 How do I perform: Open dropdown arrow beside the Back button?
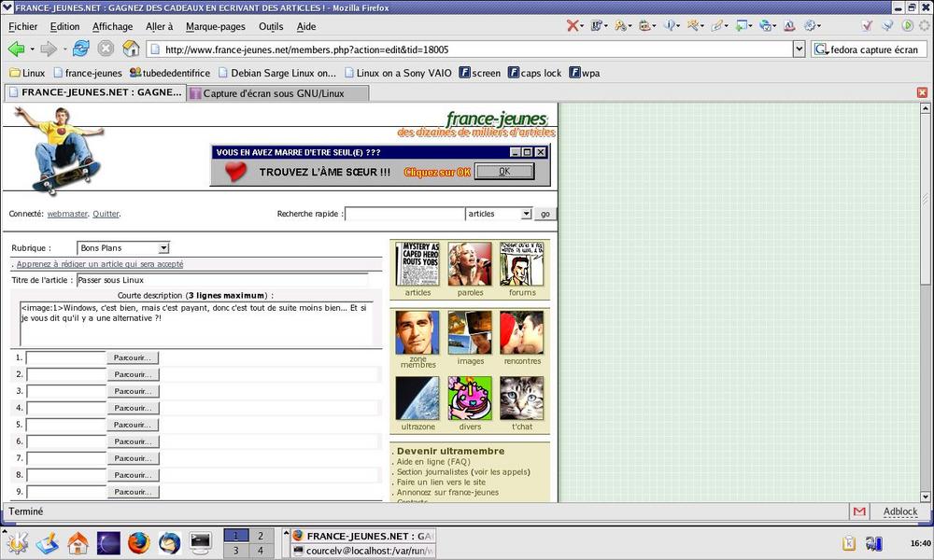coord(32,49)
